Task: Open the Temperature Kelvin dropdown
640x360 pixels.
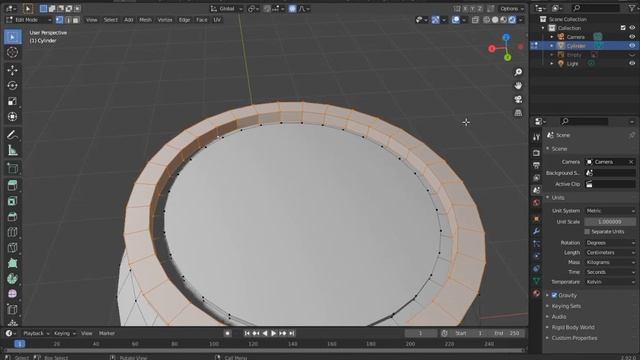Action: [x=610, y=282]
